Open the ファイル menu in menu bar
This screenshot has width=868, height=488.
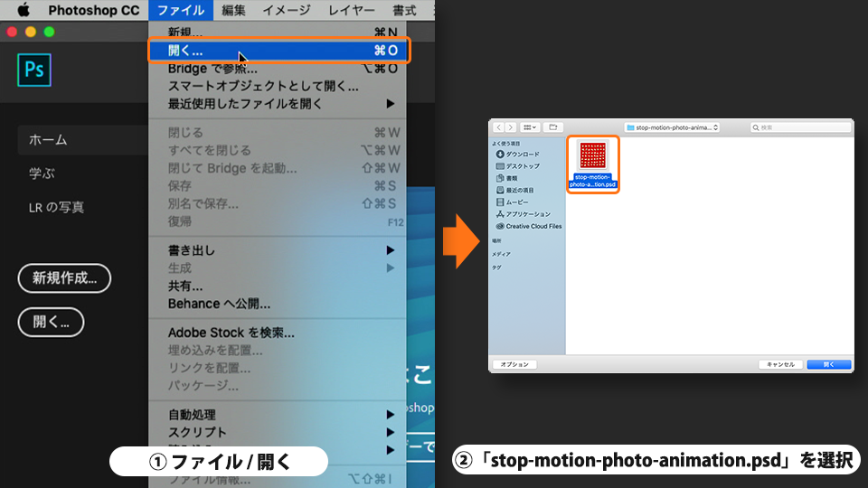point(181,10)
